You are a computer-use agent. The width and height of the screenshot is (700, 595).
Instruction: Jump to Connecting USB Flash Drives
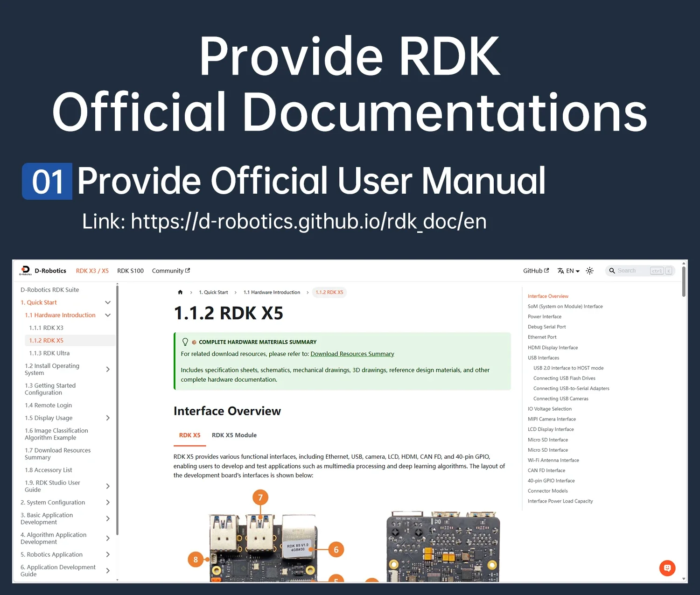[564, 378]
